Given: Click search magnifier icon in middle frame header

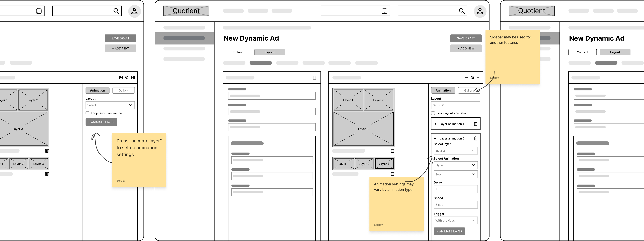Looking at the screenshot, I should [x=462, y=11].
